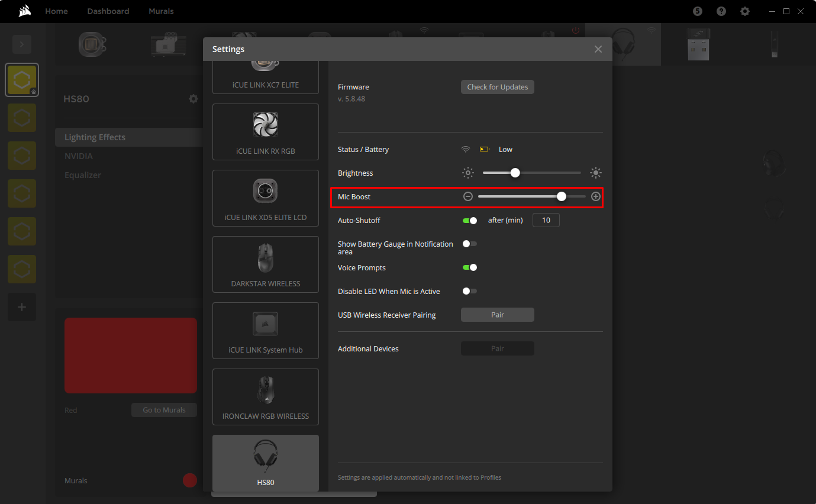Expand the profiles sidebar with the arrow button
The image size is (816, 504).
coord(21,44)
